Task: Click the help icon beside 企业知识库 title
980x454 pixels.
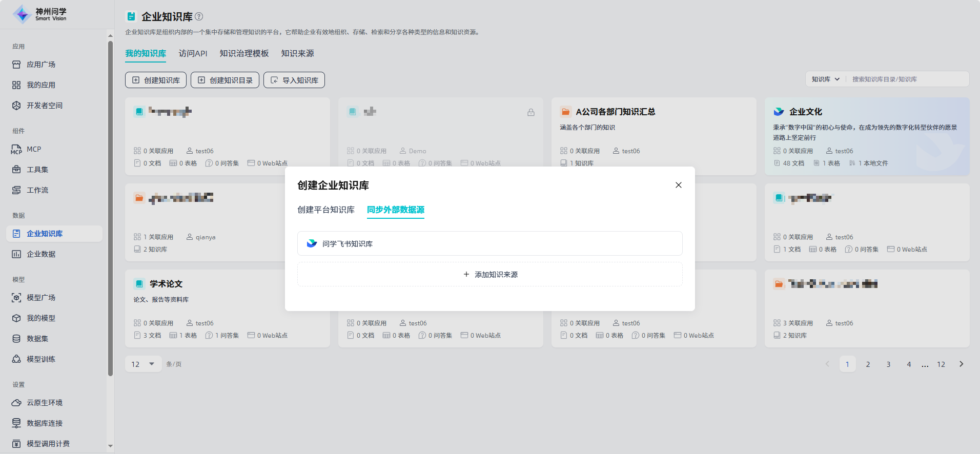Action: (199, 16)
